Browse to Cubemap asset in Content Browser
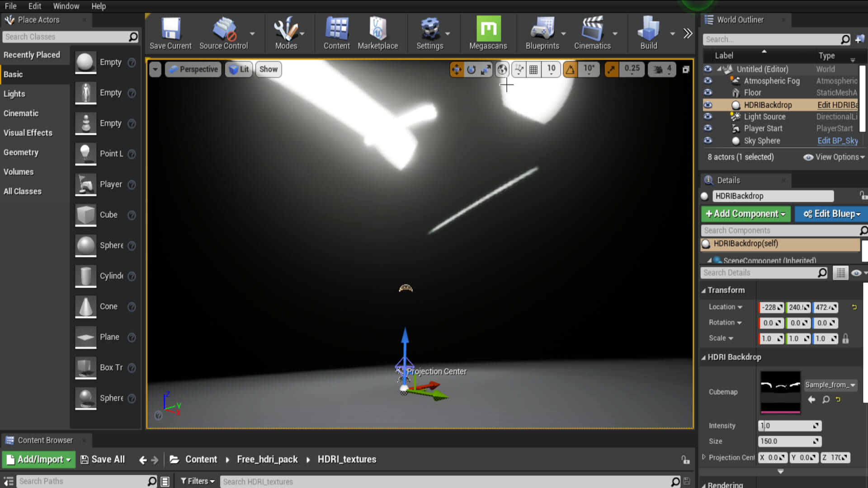Viewport: 868px width, 488px height. [x=826, y=399]
